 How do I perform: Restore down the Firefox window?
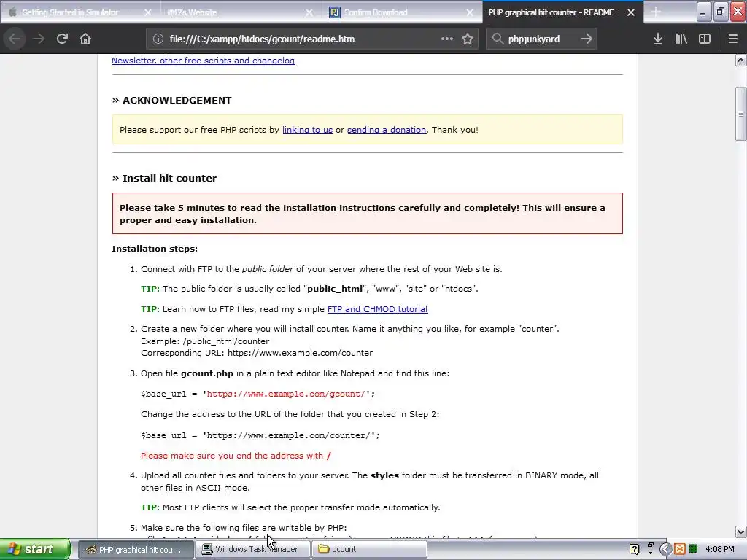pyautogui.click(x=721, y=12)
